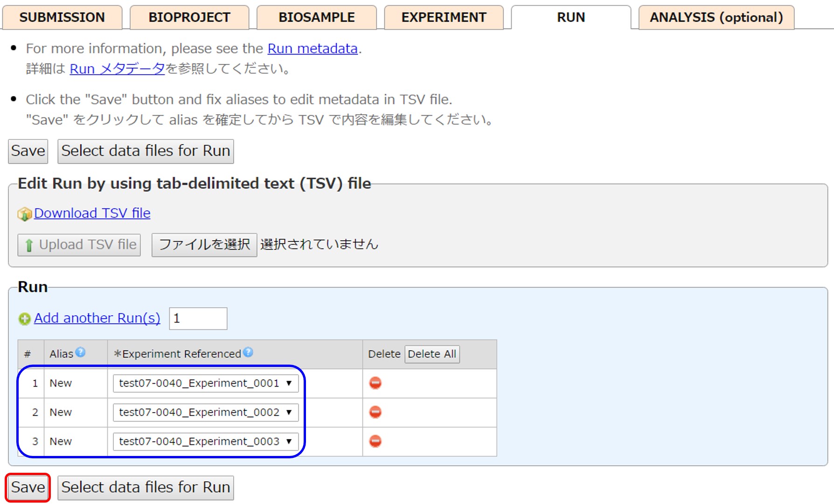Click the Delete All button
Screen dimensions: 834x504
click(x=432, y=354)
